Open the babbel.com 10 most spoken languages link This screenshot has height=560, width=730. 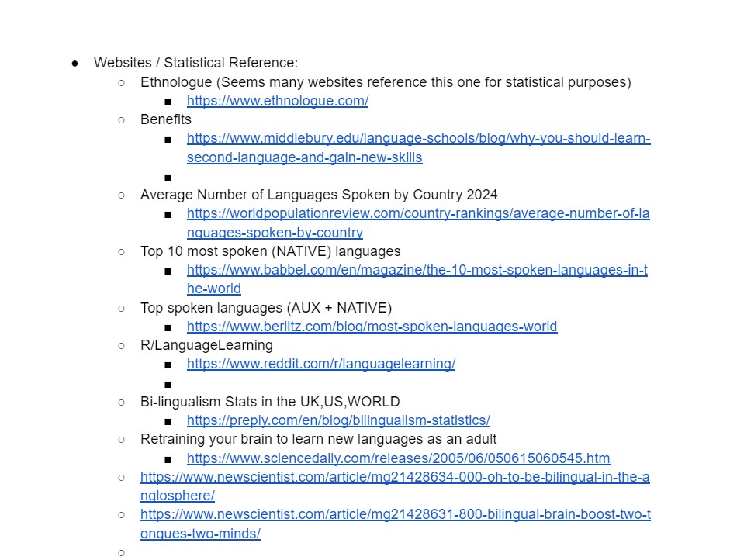(x=417, y=278)
